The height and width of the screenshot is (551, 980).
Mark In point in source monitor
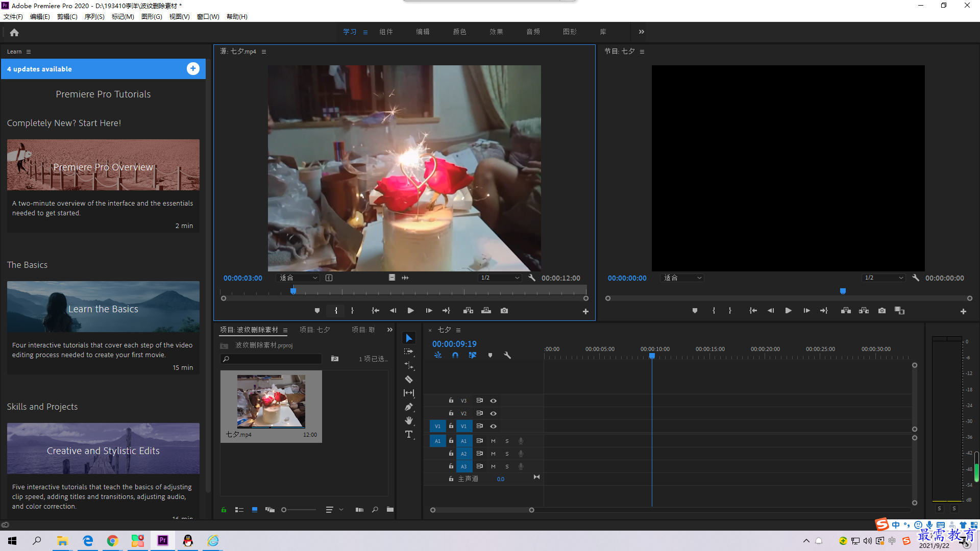pyautogui.click(x=336, y=311)
